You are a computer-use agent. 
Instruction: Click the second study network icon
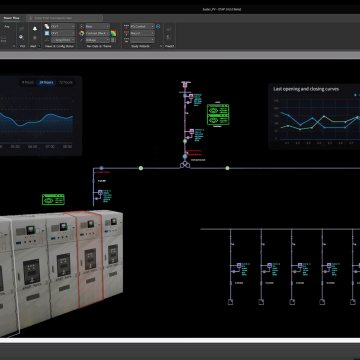click(126, 33)
